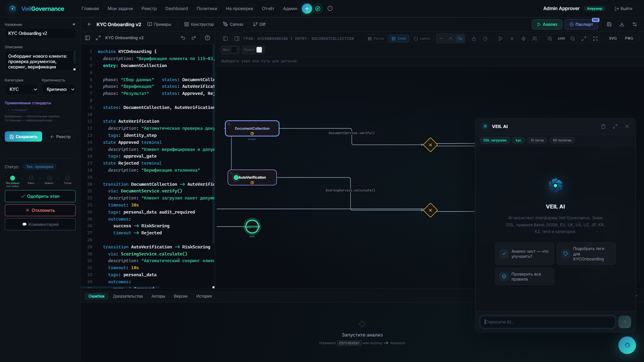The width and height of the screenshot is (644, 362).
Task: Click the play simulation icon in graph toolbar
Action: [x=500, y=39]
